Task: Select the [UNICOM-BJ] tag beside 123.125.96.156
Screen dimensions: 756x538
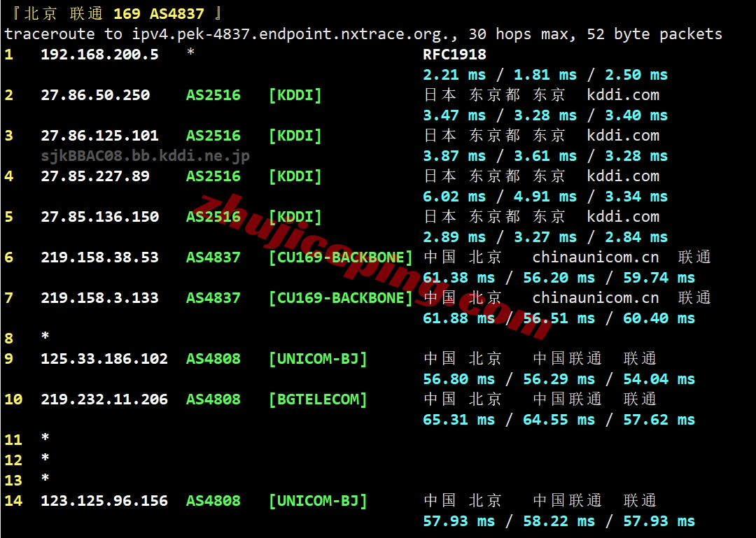Action: [x=318, y=500]
